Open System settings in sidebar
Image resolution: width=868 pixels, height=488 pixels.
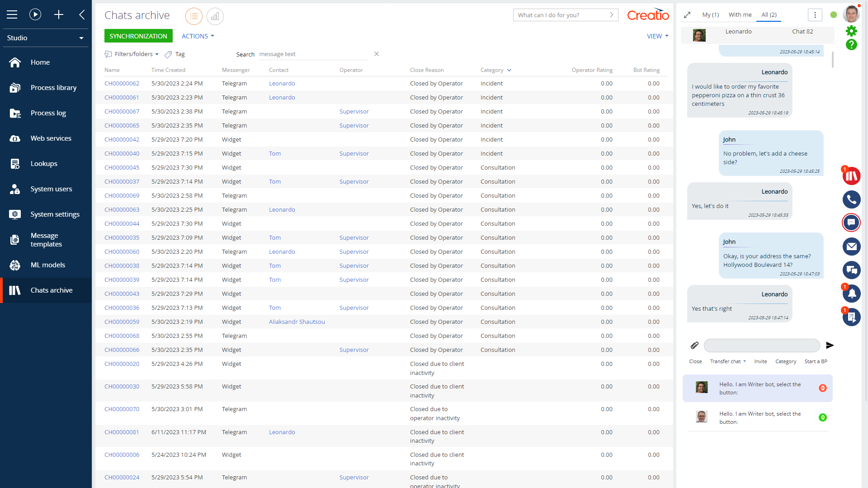55,214
